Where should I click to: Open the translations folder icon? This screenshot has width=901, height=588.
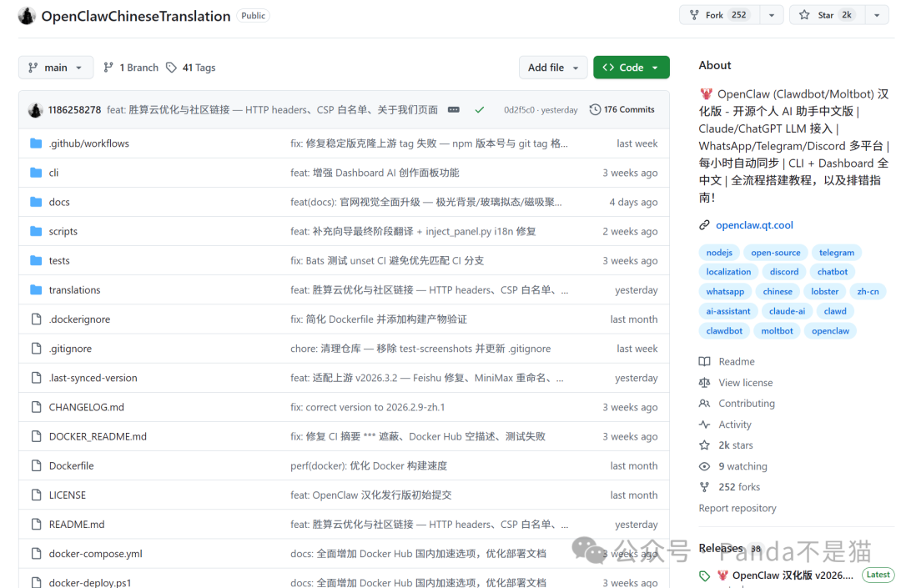pyautogui.click(x=36, y=289)
